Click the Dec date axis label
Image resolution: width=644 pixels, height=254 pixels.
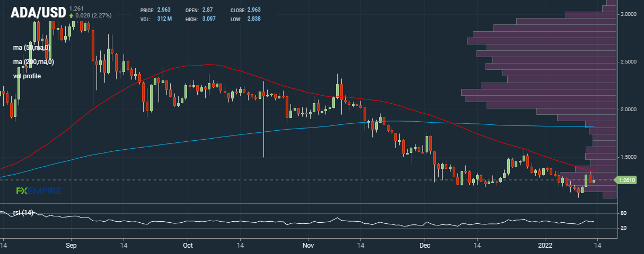[x=424, y=246]
